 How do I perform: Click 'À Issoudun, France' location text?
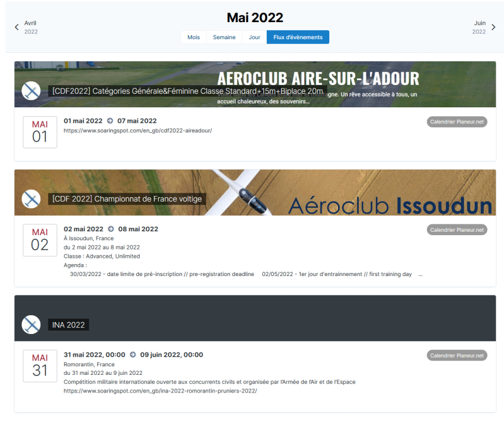point(89,239)
